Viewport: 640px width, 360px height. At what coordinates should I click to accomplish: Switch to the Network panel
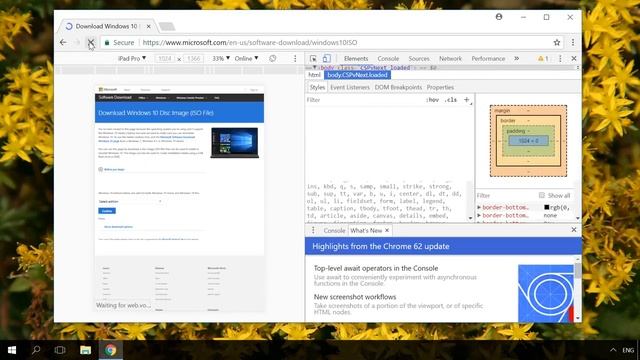click(x=450, y=58)
